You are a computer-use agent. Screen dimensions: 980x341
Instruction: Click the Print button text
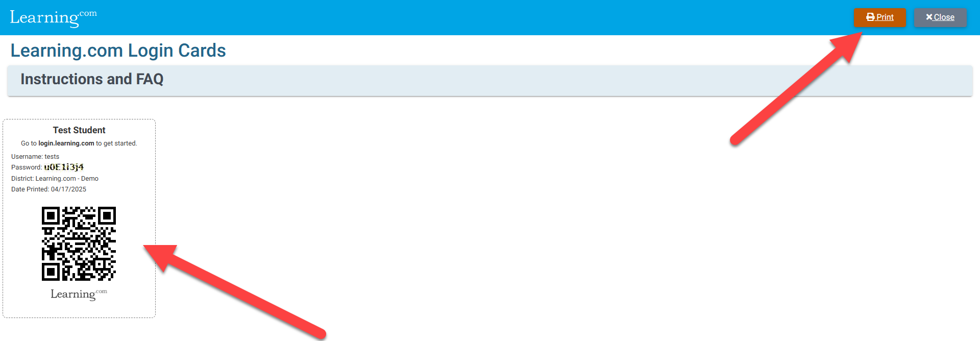(885, 17)
